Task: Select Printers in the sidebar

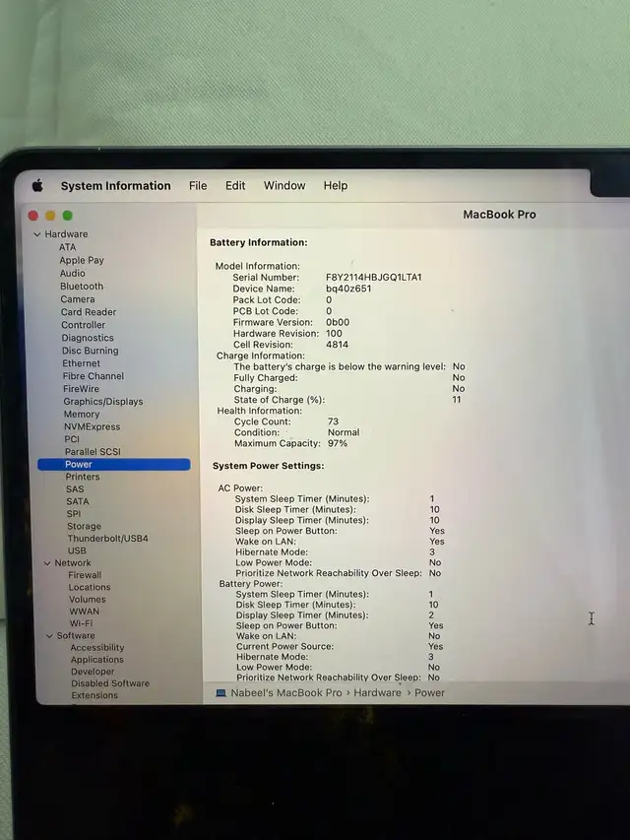Action: click(x=83, y=477)
